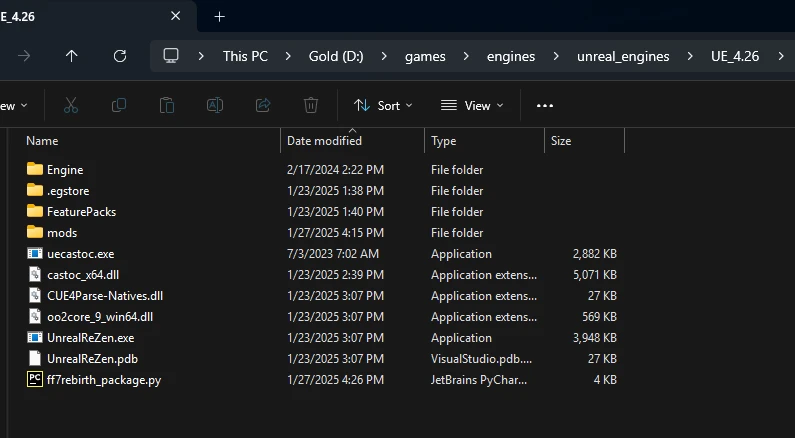Screen dimensions: 795x438
Task: Click size value 5,071 KB
Action: 595,275
